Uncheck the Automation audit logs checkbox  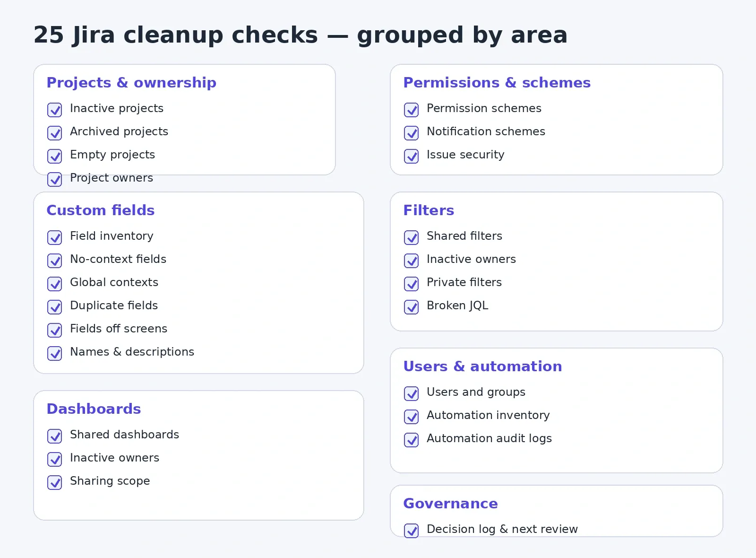click(412, 440)
